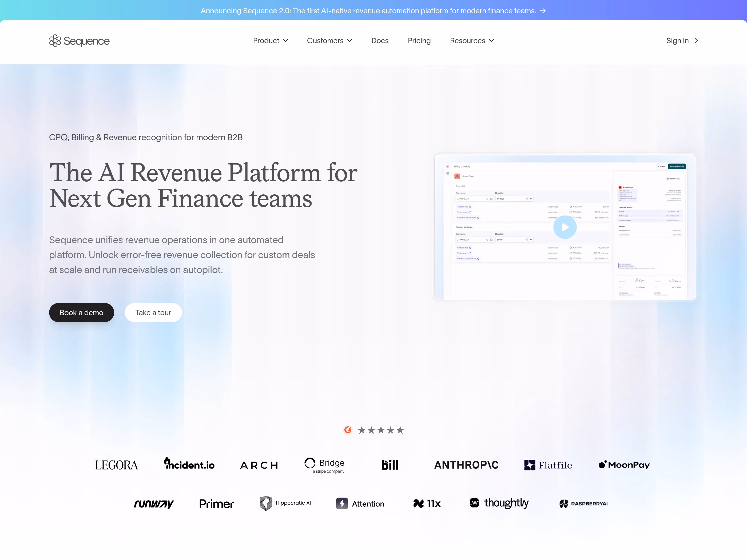This screenshot has width=747, height=560.
Task: Click the Sequence logo in the header
Action: (79, 41)
